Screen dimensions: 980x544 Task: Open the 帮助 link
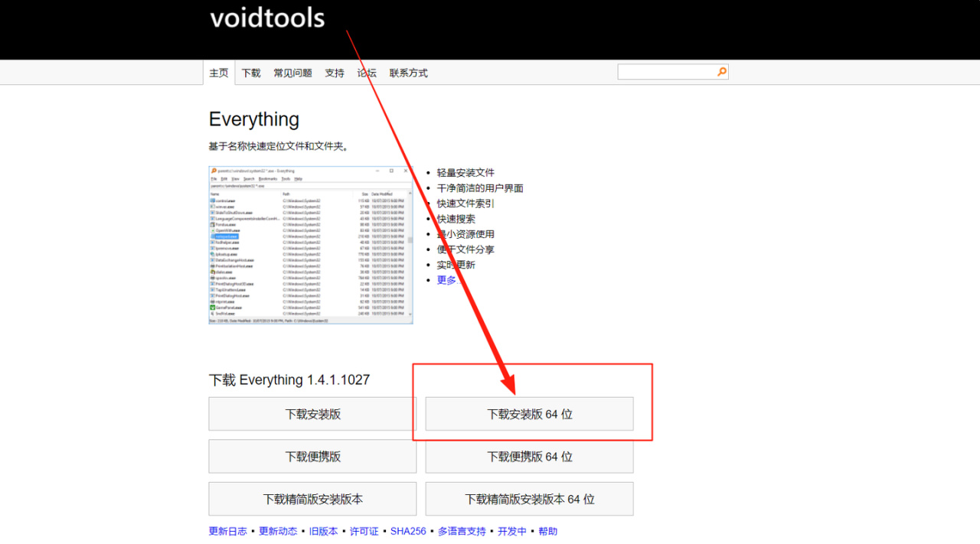(548, 531)
